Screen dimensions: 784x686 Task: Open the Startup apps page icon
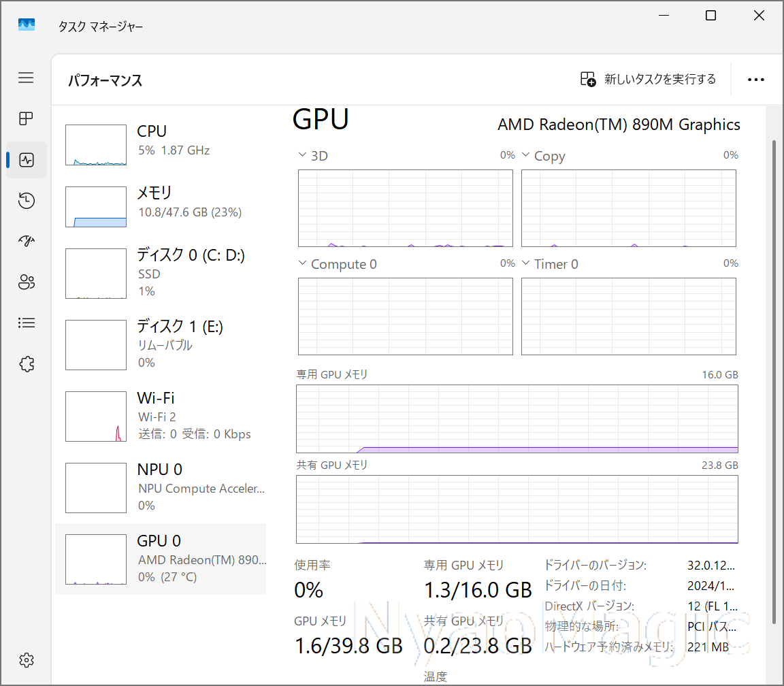[x=27, y=241]
